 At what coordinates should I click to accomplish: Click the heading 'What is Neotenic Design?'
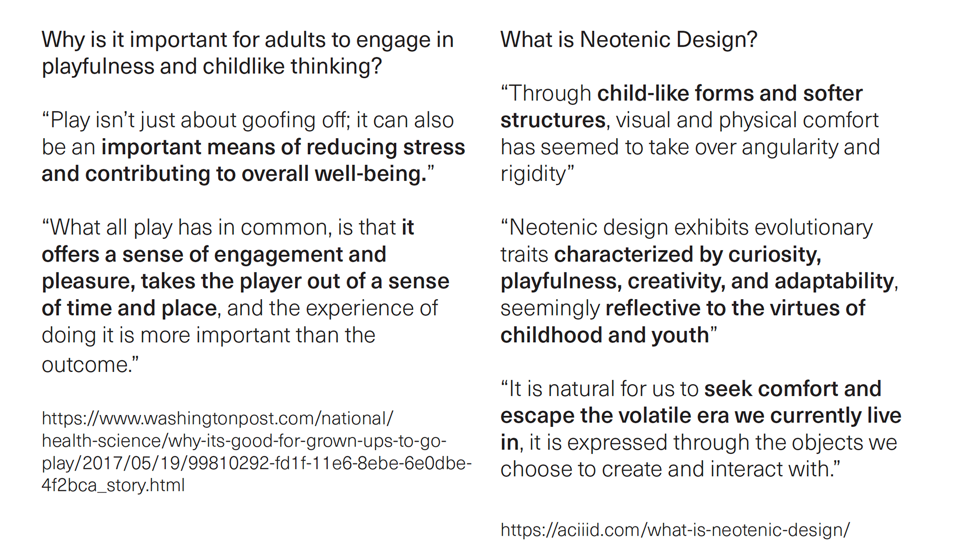[629, 40]
